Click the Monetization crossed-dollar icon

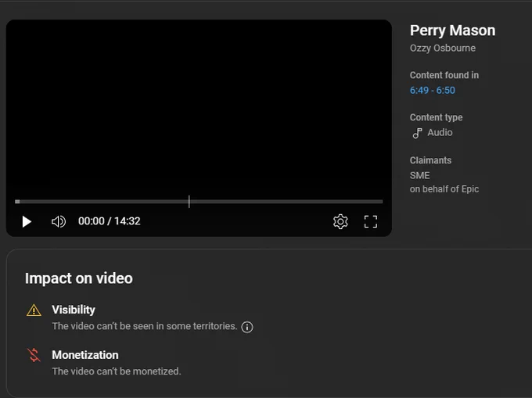pyautogui.click(x=34, y=355)
